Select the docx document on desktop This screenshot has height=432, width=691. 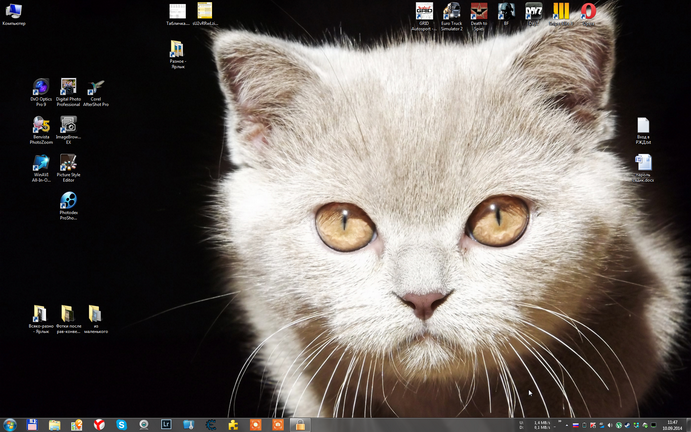pyautogui.click(x=643, y=168)
